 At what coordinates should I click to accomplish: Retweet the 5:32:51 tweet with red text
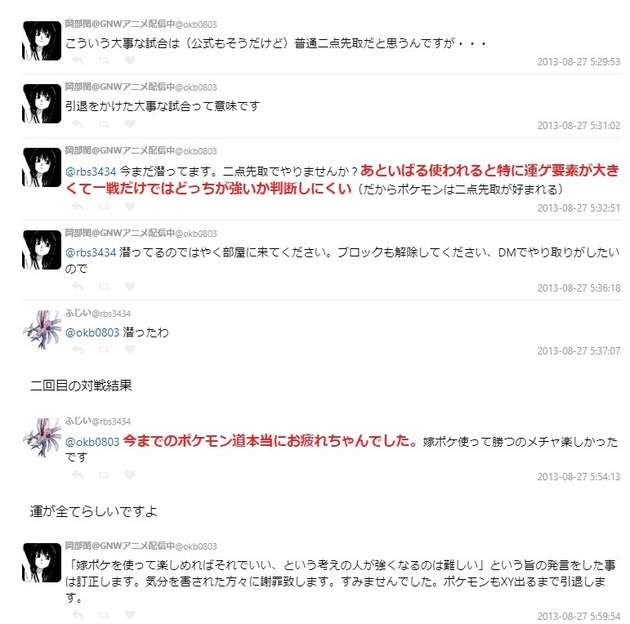coord(104,207)
